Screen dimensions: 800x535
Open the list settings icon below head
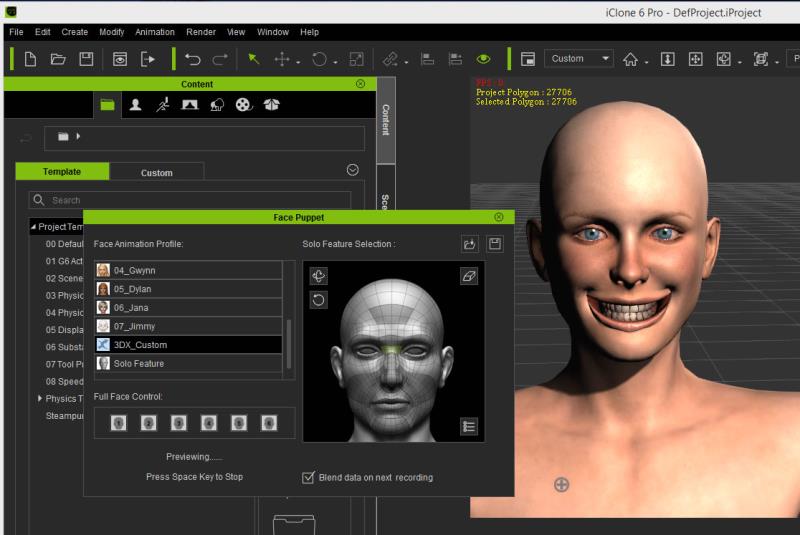coord(469,426)
